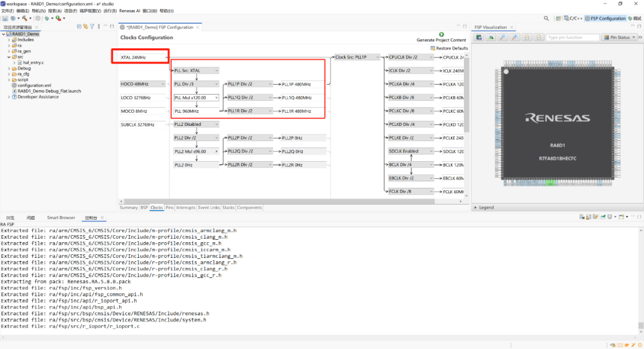The width and height of the screenshot is (644, 349).
Task: Open the 文件(F) menu
Action: pyautogui.click(x=7, y=11)
